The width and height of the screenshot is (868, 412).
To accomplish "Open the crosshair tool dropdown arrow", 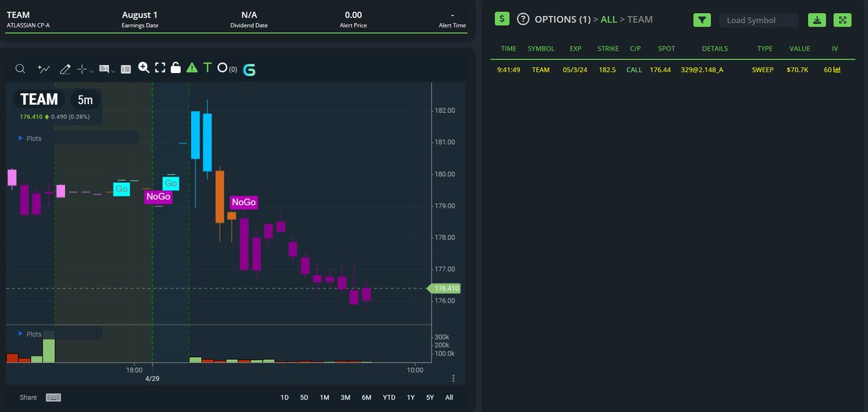I will (x=91, y=70).
